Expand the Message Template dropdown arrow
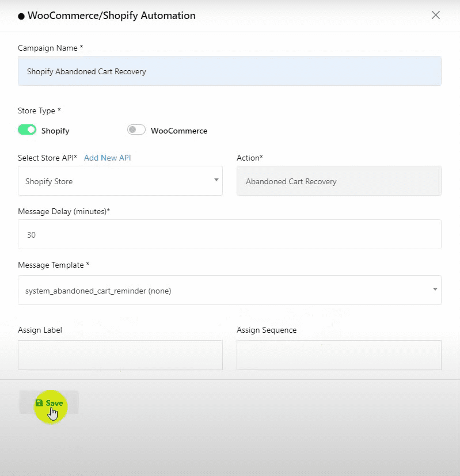This screenshot has height=476, width=460. [x=435, y=290]
